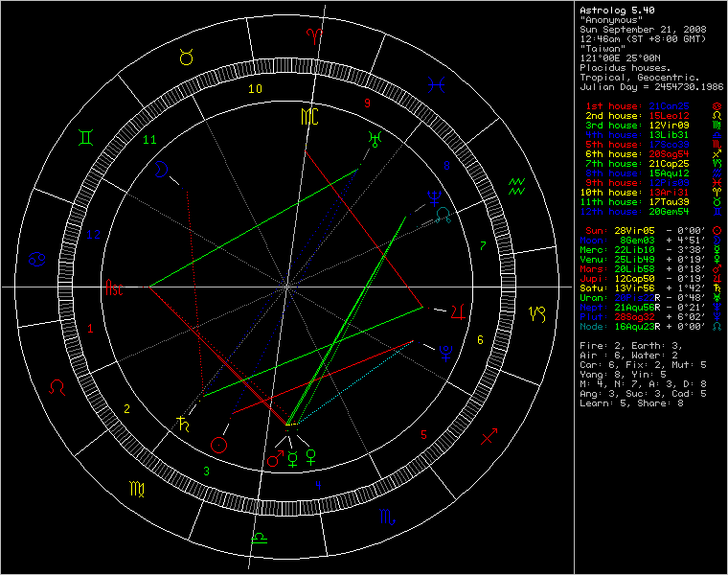Click house number 8 in the wheel
This screenshot has width=728, height=575.
pyautogui.click(x=446, y=165)
